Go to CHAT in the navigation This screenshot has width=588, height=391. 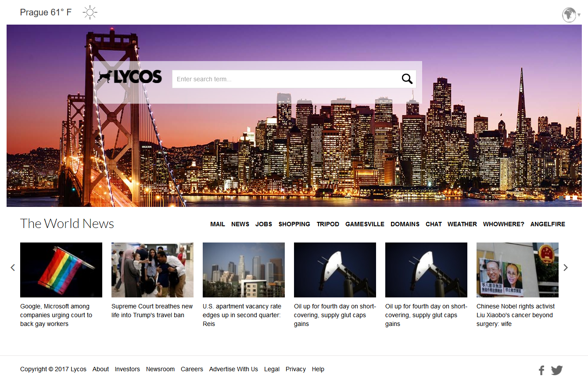(x=434, y=224)
